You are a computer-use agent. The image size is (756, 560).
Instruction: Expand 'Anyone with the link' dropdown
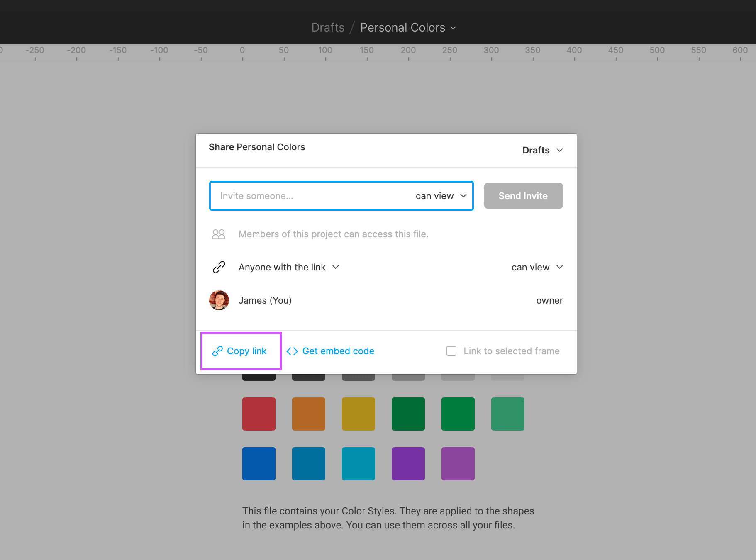[x=289, y=267]
